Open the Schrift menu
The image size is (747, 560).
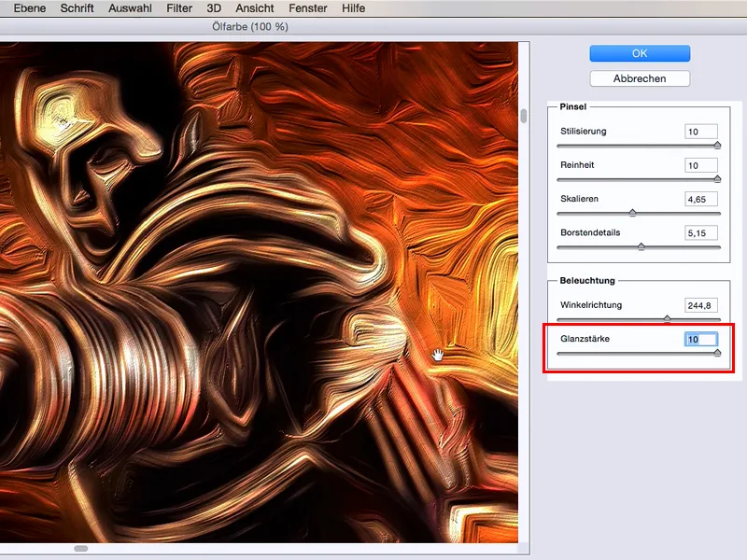tap(77, 8)
